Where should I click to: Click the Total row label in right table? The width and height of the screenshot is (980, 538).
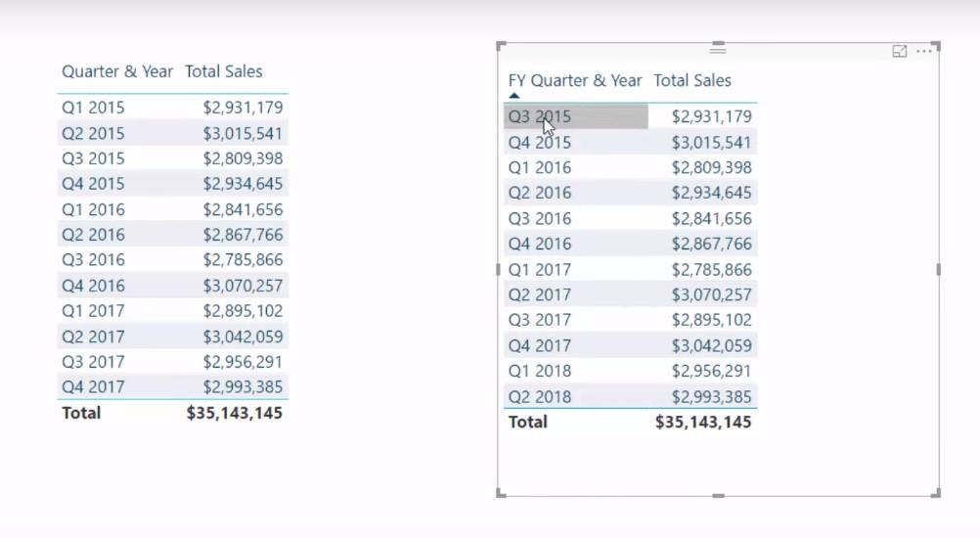click(527, 422)
